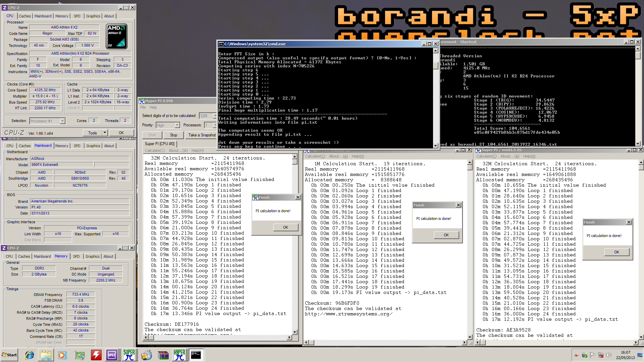Click the red lightning-bolt taskbar icon

(x=96, y=355)
